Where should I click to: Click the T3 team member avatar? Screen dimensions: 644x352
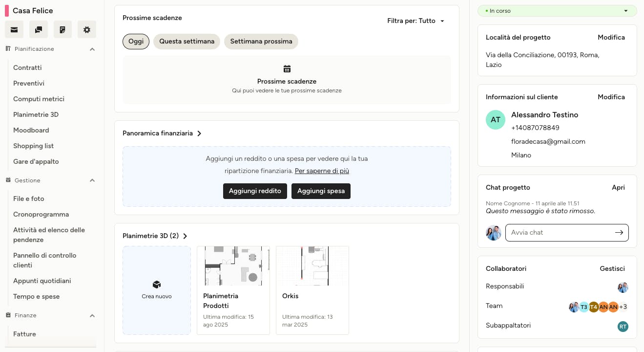coord(584,307)
